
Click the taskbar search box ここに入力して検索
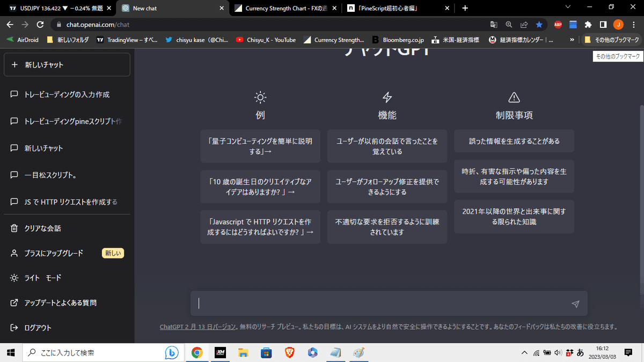pos(102,352)
